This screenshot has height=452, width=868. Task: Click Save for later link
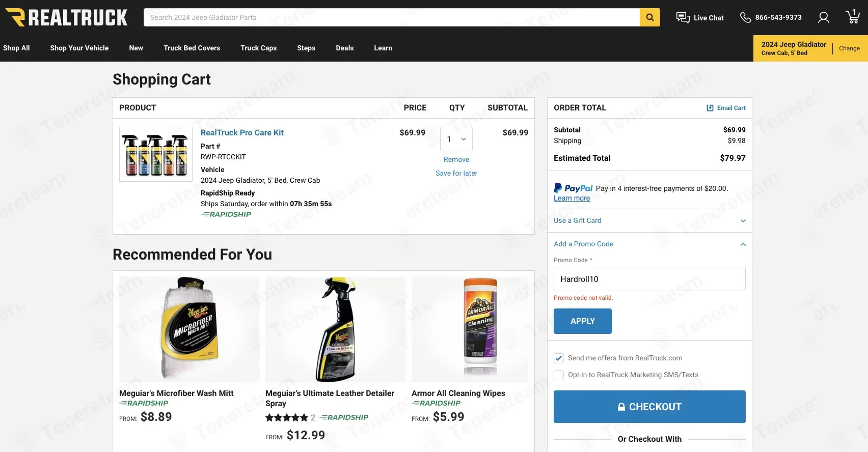click(x=456, y=173)
